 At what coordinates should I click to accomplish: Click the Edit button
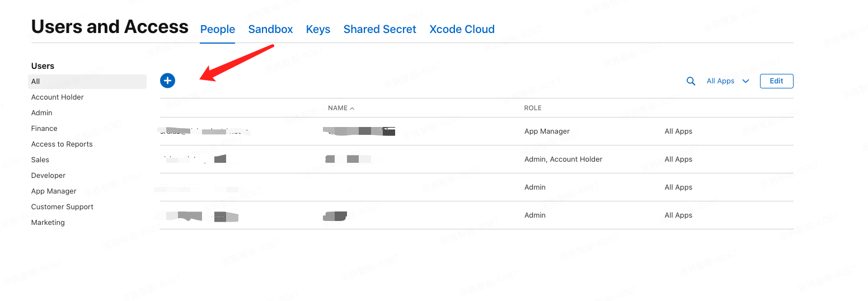click(776, 81)
